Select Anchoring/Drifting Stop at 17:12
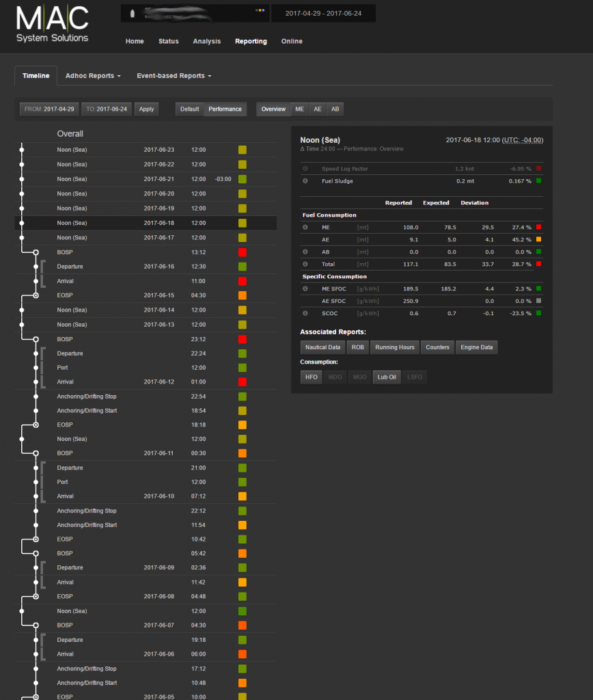 pyautogui.click(x=146, y=669)
